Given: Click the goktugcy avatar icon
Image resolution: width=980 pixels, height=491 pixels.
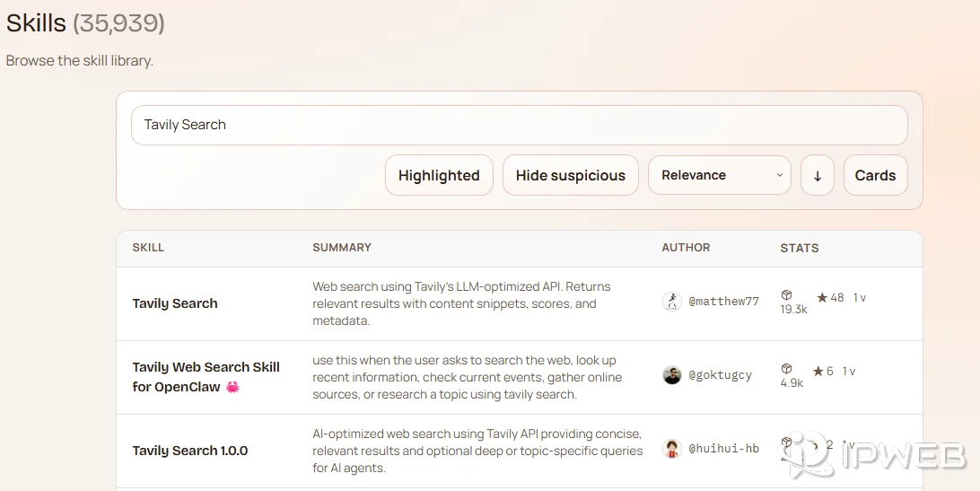Looking at the screenshot, I should [x=672, y=375].
